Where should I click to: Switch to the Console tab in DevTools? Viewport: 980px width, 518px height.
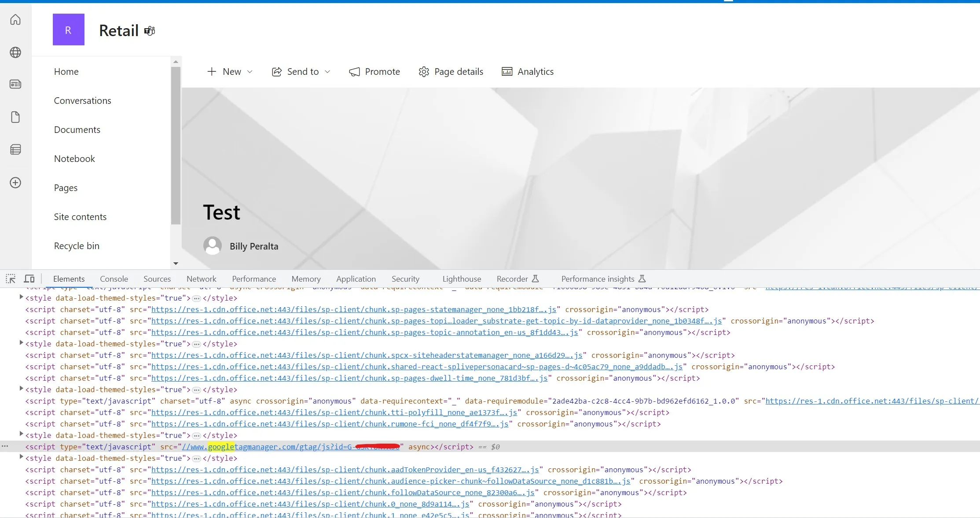(114, 279)
